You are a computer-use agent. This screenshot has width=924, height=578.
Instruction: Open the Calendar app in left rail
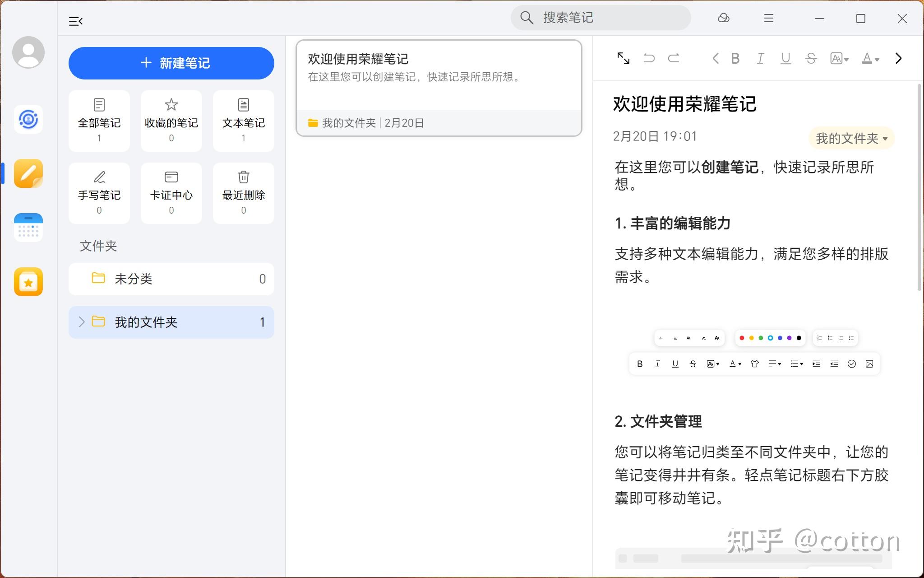pos(28,228)
